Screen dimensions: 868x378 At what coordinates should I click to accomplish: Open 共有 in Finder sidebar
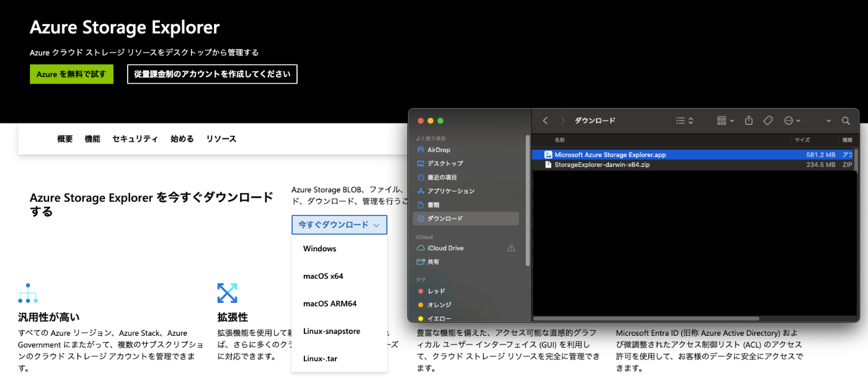pyautogui.click(x=466, y=262)
